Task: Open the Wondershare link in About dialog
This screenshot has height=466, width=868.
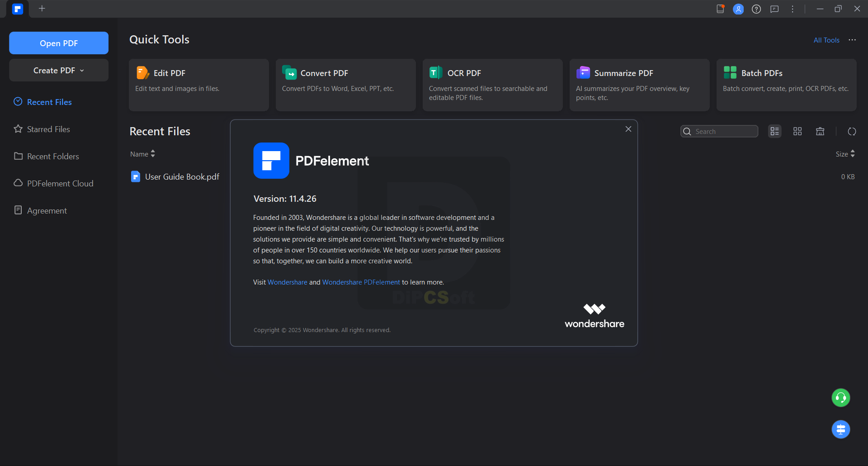Action: 288,282
